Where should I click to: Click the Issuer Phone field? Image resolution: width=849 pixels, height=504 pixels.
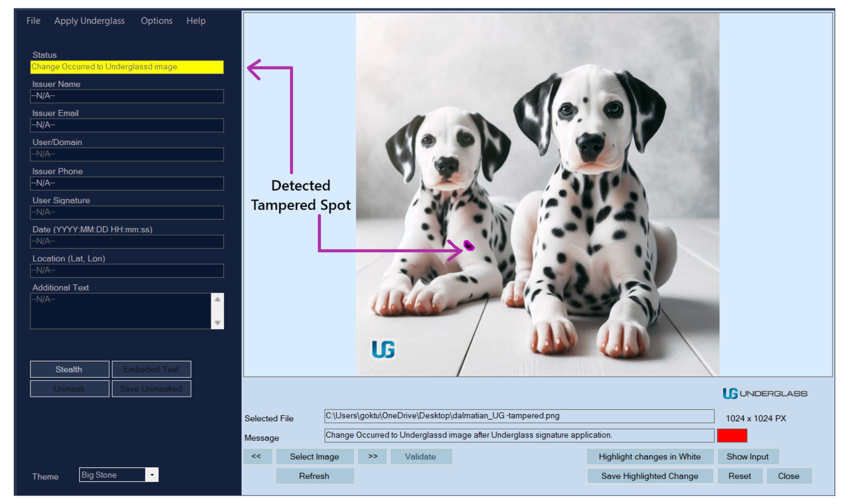pos(127,184)
